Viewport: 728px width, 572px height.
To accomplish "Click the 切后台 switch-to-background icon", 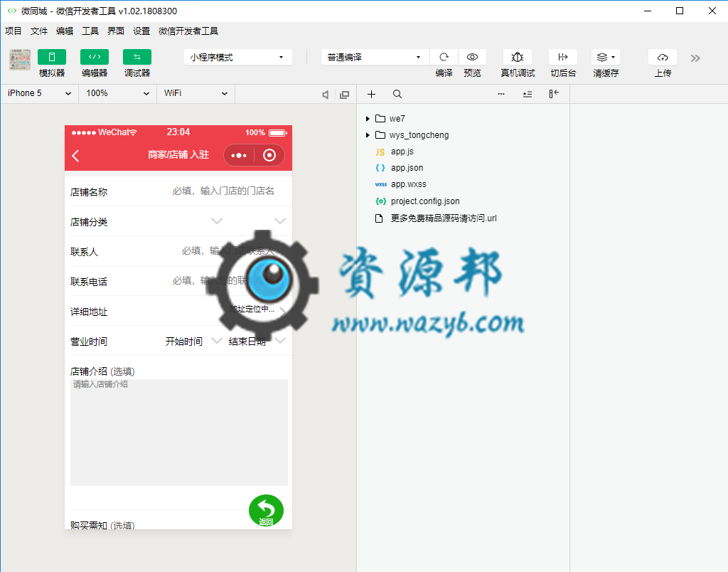I will (563, 57).
